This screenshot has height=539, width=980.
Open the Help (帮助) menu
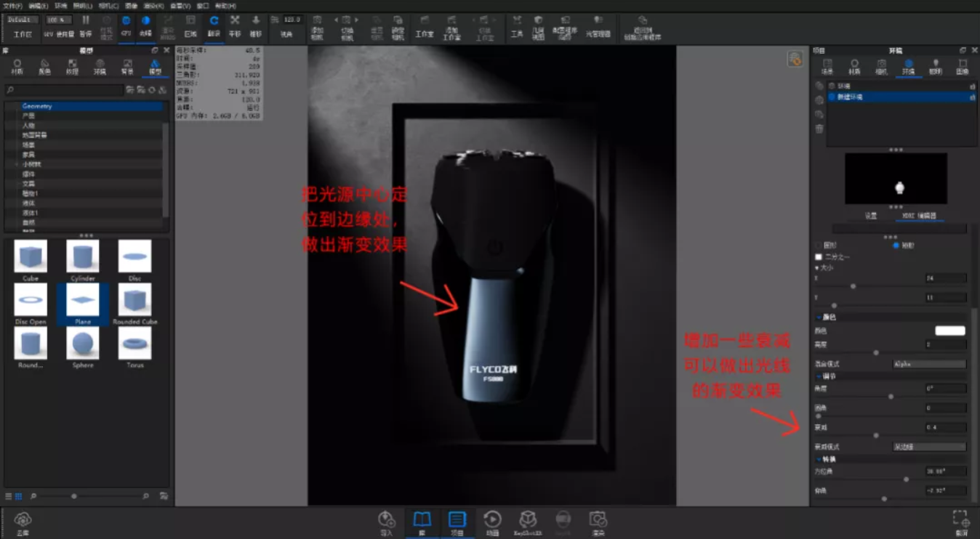[x=225, y=6]
